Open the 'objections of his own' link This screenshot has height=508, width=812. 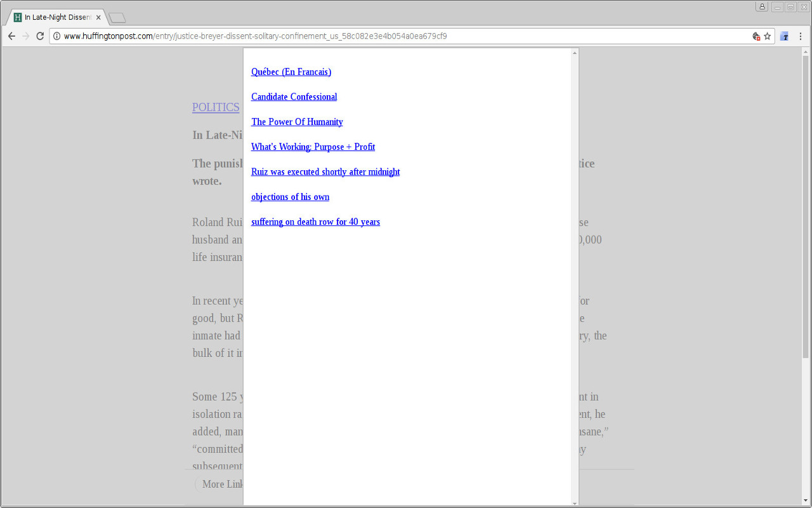coord(290,197)
